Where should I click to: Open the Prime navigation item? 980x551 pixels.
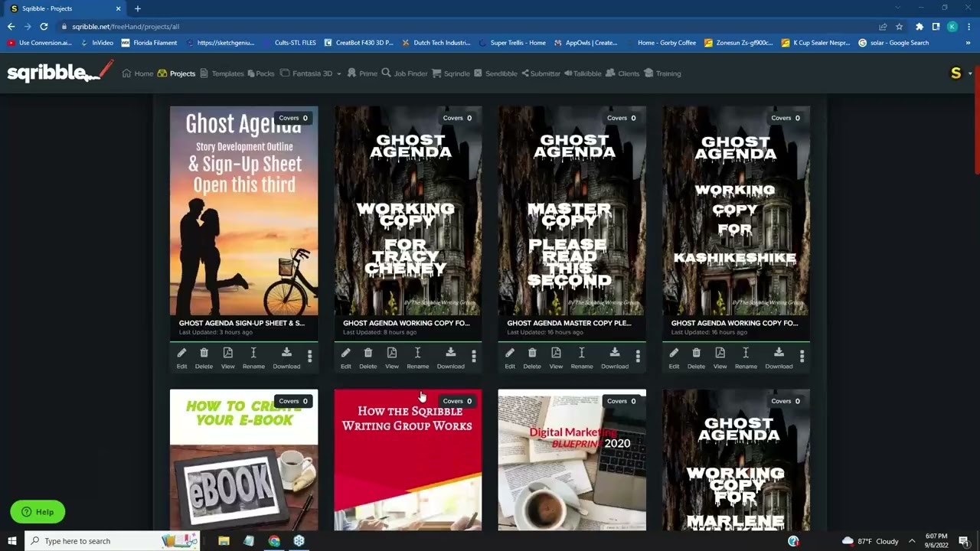coord(362,73)
